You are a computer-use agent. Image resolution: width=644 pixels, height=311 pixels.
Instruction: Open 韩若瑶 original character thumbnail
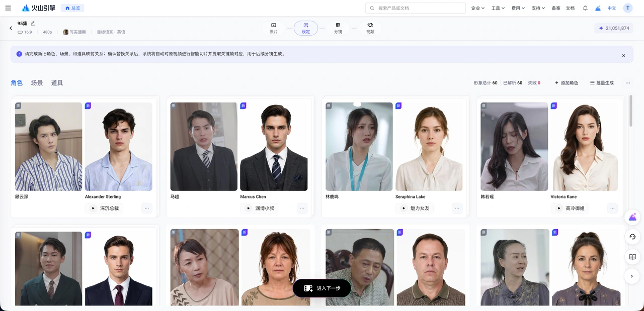tap(514, 147)
